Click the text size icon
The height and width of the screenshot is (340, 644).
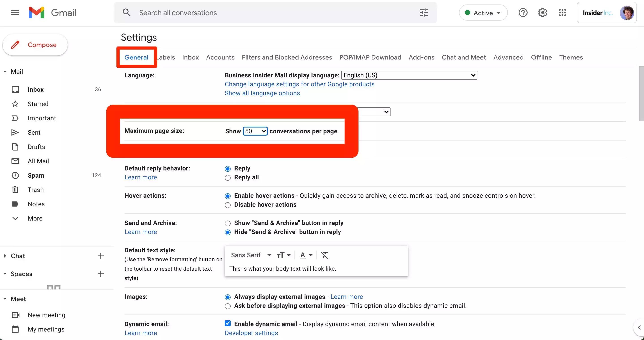(283, 255)
